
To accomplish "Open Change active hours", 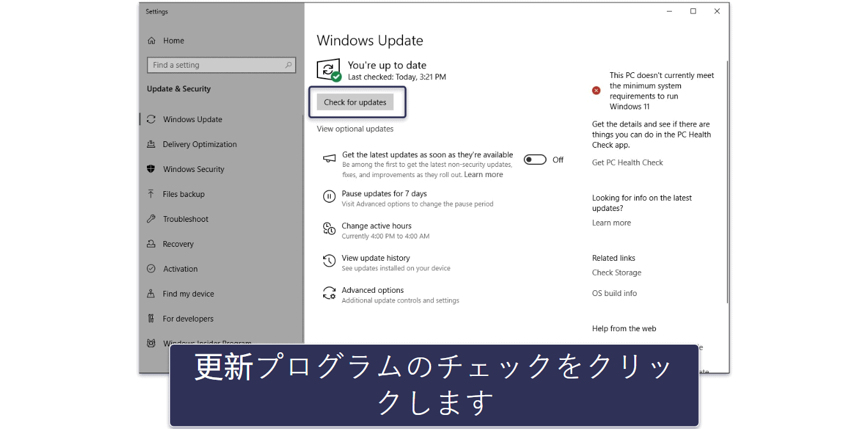I will [x=376, y=226].
